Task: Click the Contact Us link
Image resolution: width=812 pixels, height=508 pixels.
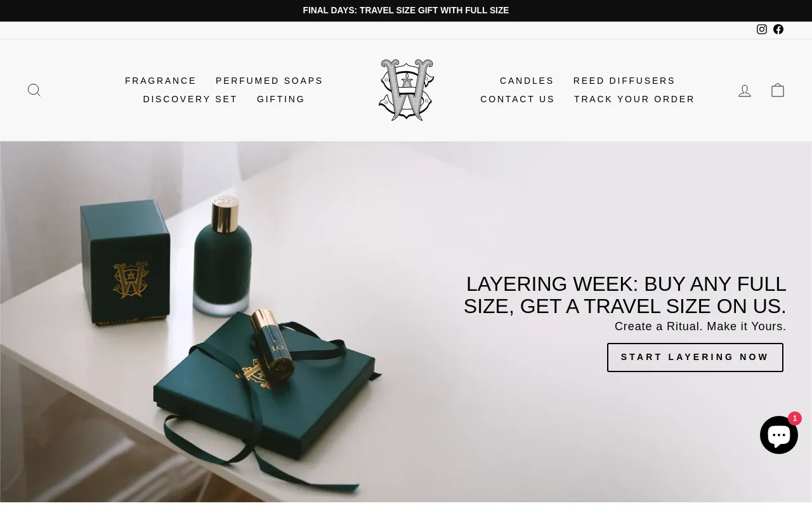Action: 518,99
